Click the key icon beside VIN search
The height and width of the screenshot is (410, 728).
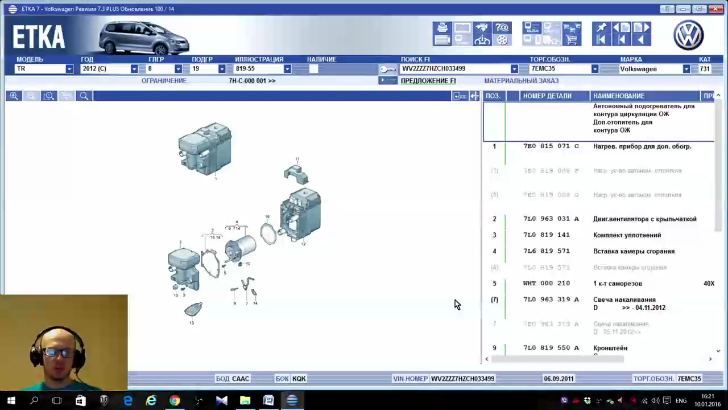click(388, 69)
